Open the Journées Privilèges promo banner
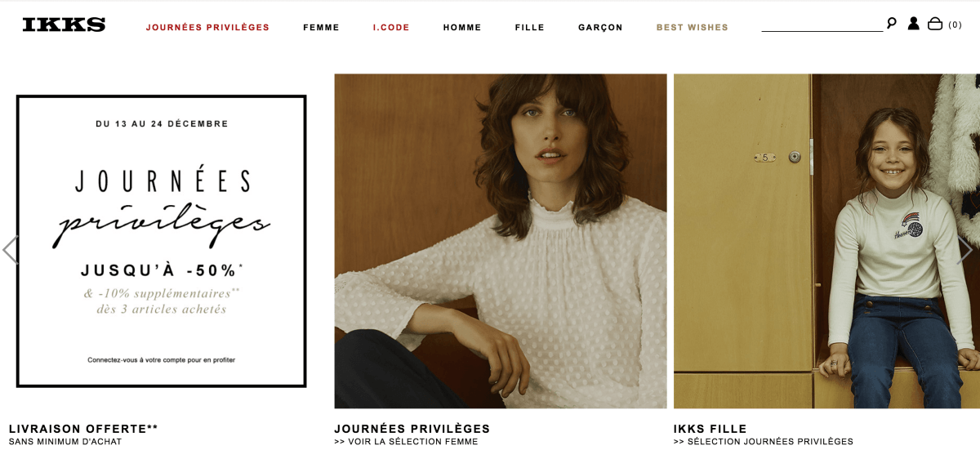Viewport: 980px width, 468px height. pyautogui.click(x=162, y=241)
